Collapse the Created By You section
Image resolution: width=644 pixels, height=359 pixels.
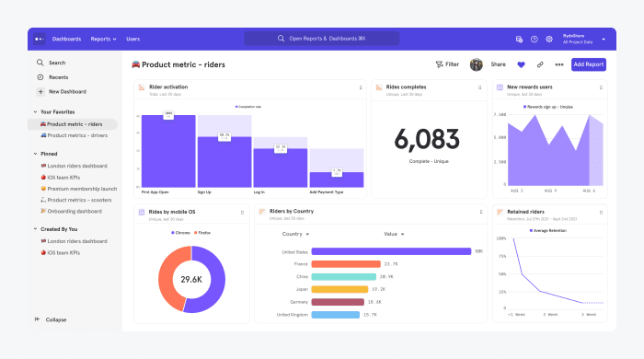[35, 229]
